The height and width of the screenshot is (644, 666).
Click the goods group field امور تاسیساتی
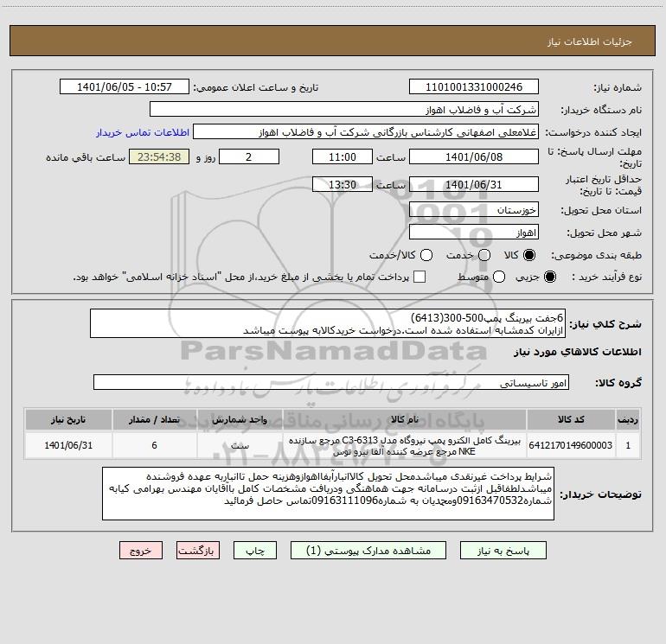(x=331, y=382)
